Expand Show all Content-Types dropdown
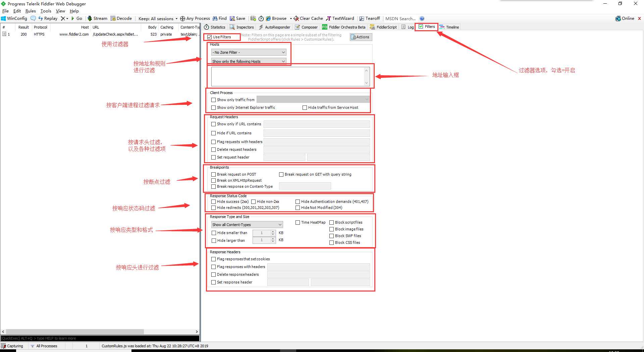The height and width of the screenshot is (352, 644). point(247,225)
